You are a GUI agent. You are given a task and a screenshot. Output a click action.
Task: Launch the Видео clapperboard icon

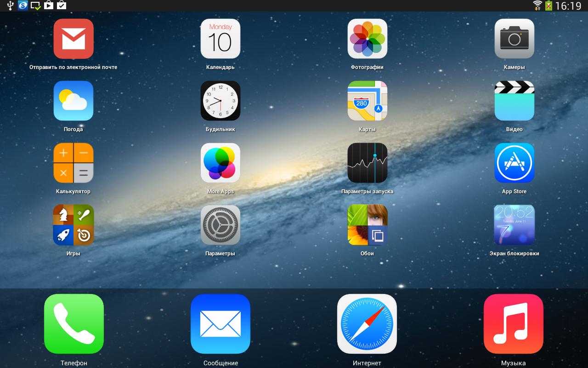(514, 101)
